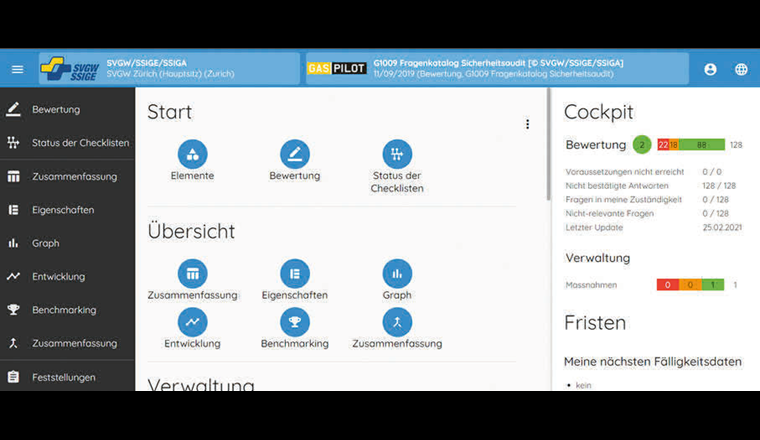Click the Entwicklung trend icon in Übersicht
Viewport: 760px width, 440px height.
click(x=192, y=322)
